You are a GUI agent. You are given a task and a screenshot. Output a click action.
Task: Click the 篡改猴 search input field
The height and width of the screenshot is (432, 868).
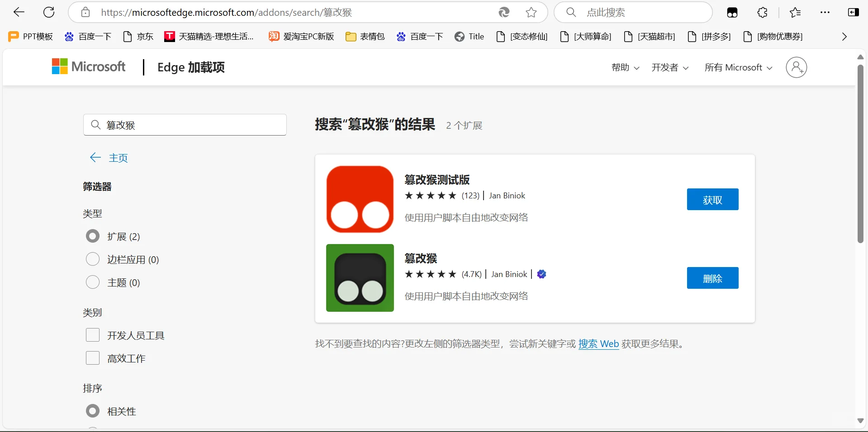(x=185, y=125)
